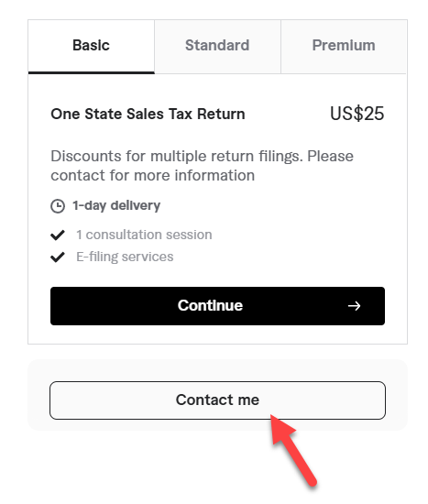Viewport: 428px width, 504px height.
Task: Click the US$25 price text
Action: (357, 114)
